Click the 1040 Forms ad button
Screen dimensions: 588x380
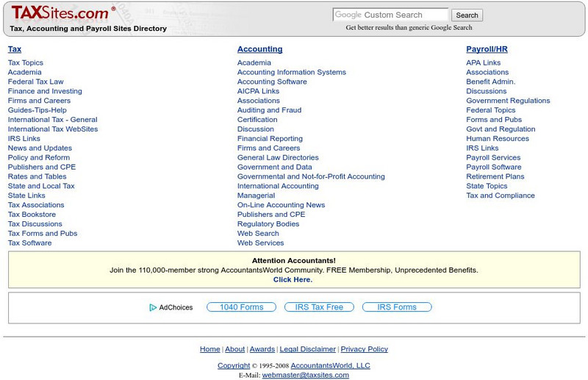pos(242,307)
